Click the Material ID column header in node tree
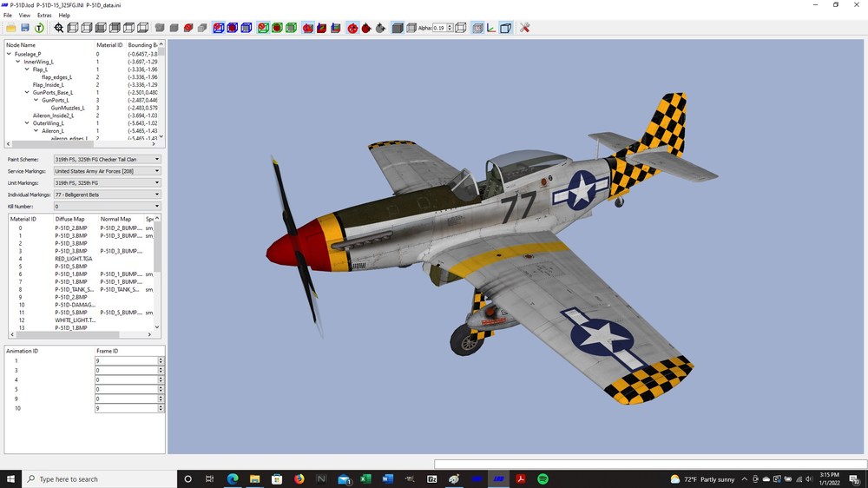868x488 pixels. point(109,45)
